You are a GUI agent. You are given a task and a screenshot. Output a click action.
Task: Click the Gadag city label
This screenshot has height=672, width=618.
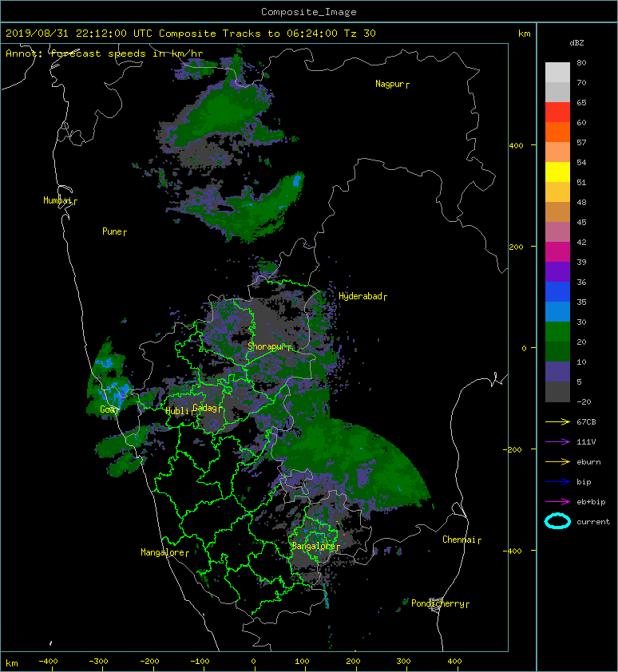point(205,408)
